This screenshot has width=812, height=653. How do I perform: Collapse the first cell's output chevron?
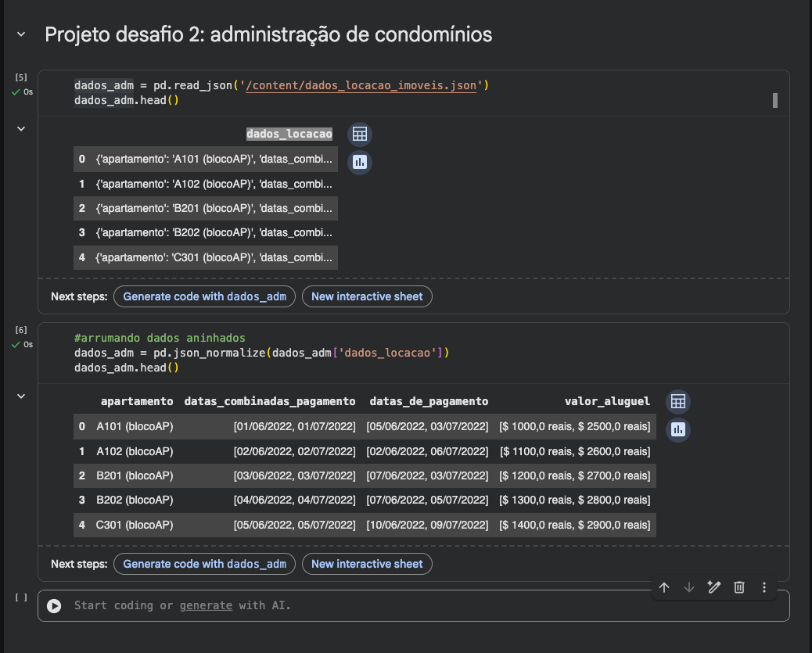[x=21, y=128]
